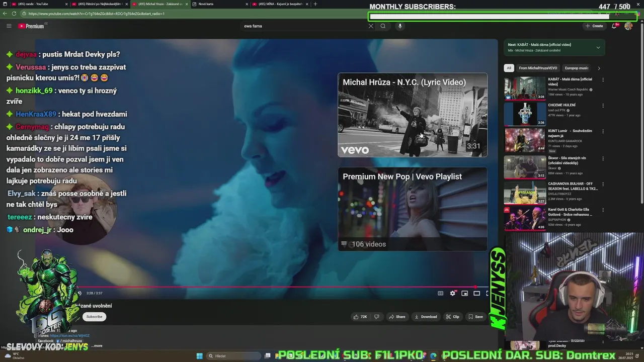
Task: Open the itunes link in the description
Action: tap(70, 335)
